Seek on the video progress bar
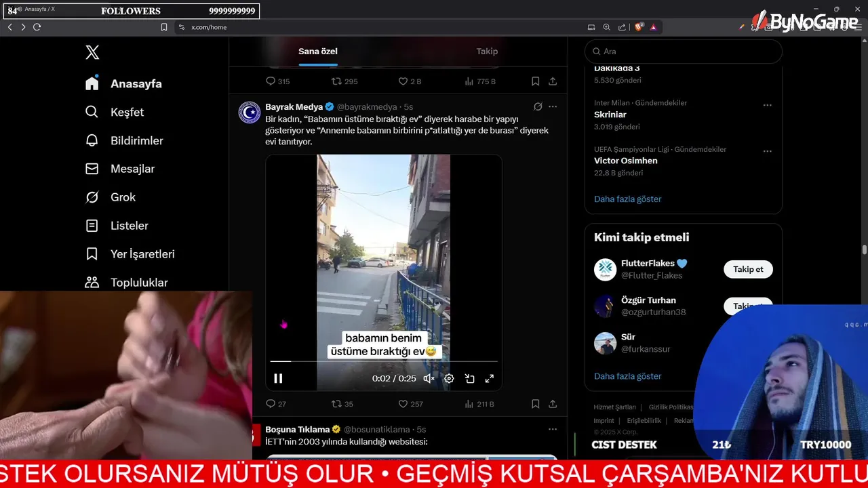Screen dimensions: 868x488 pyautogui.click(x=384, y=361)
